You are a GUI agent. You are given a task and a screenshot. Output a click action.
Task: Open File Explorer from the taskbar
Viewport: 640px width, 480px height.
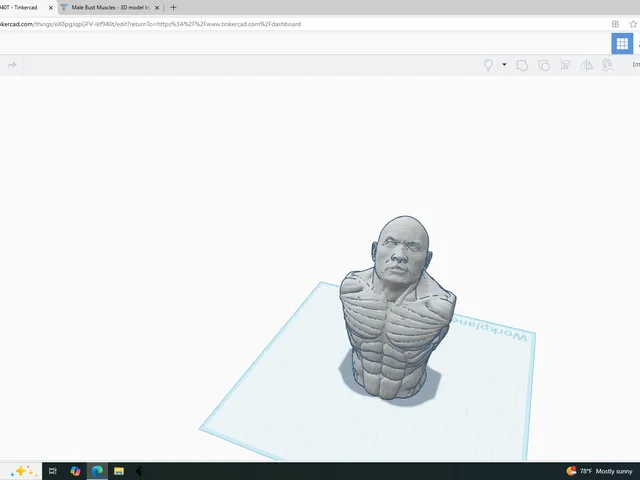[119, 471]
